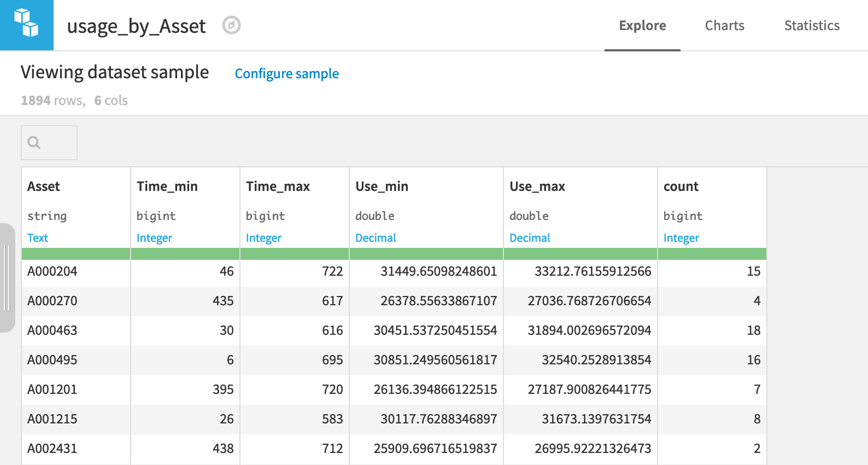
Task: Click the Configure sample link
Action: (286, 74)
